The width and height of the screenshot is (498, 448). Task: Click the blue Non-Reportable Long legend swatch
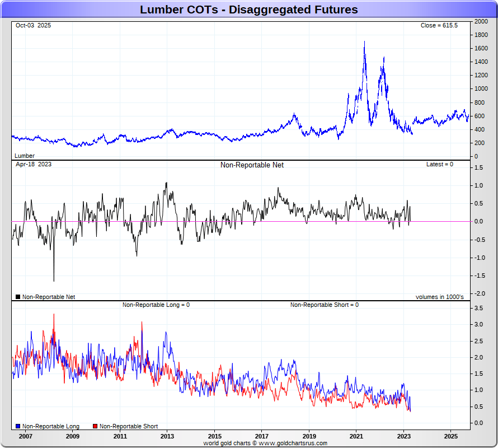click(x=18, y=426)
